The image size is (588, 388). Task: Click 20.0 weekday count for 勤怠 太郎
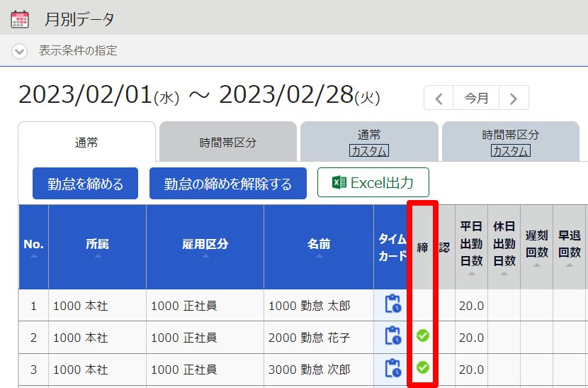[x=471, y=306]
